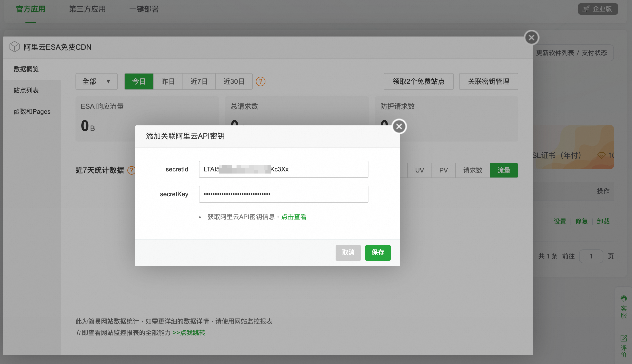The image size is (632, 364).
Task: Switch chart metric to 请求数
Action: pos(473,170)
